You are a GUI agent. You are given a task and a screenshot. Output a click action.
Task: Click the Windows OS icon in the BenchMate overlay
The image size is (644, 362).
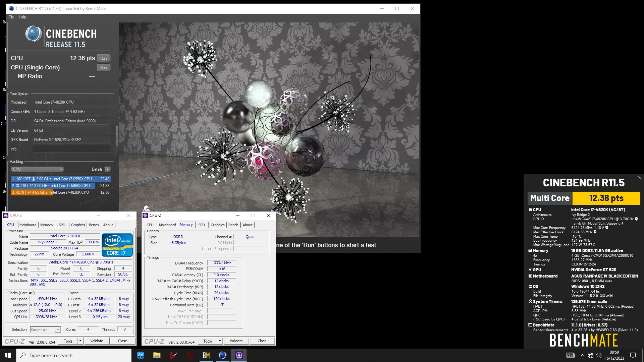[530, 286]
